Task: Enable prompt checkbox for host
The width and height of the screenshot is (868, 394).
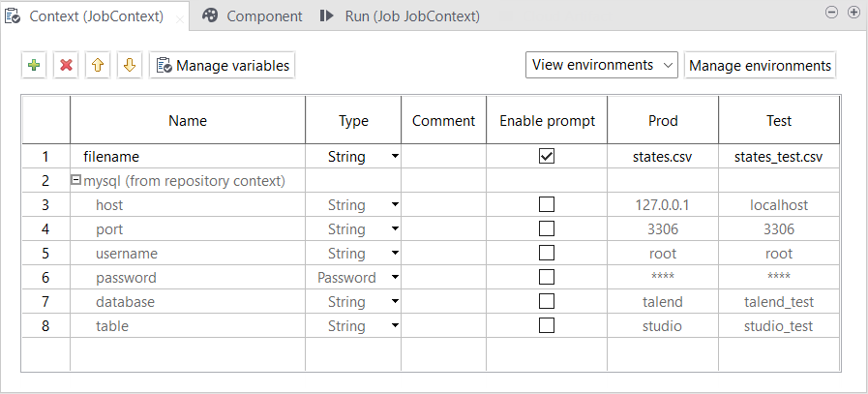Action: [547, 204]
